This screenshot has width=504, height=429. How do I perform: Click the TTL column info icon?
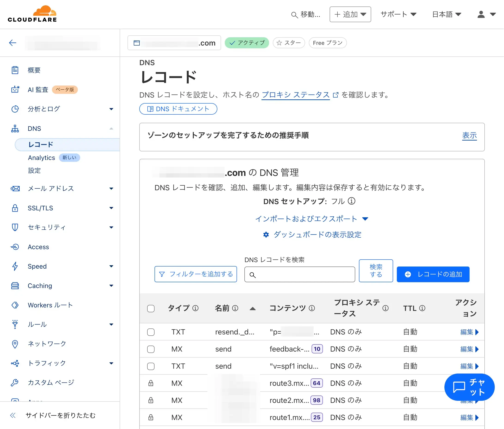(422, 308)
